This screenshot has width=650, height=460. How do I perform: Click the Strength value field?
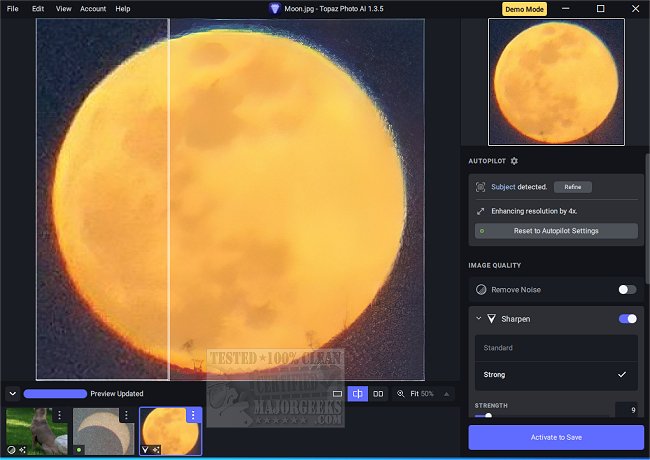tap(626, 409)
